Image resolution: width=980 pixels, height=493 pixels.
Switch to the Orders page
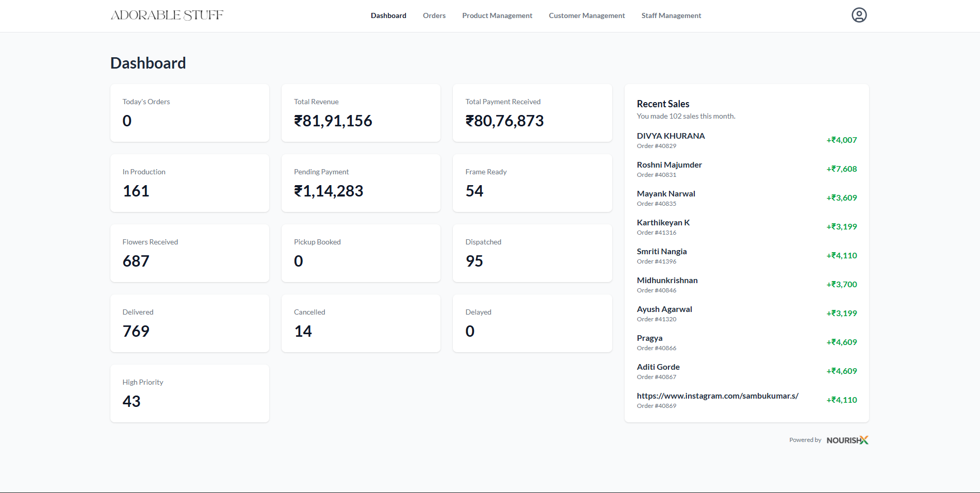click(x=434, y=15)
